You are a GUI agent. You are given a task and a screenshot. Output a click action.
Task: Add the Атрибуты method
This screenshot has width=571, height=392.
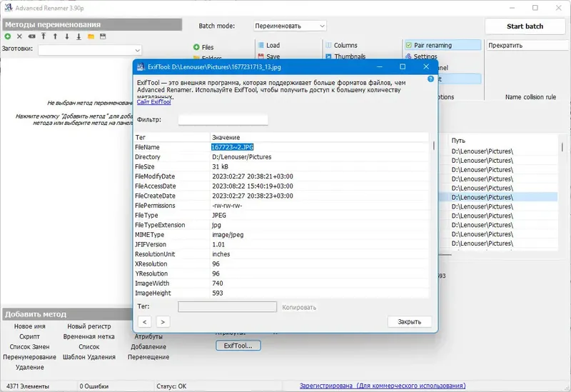coord(148,336)
